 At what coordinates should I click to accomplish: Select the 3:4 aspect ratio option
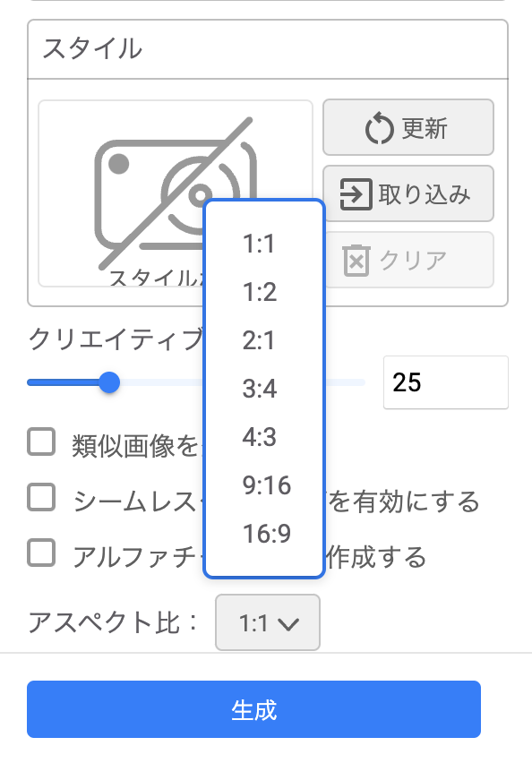tap(264, 389)
